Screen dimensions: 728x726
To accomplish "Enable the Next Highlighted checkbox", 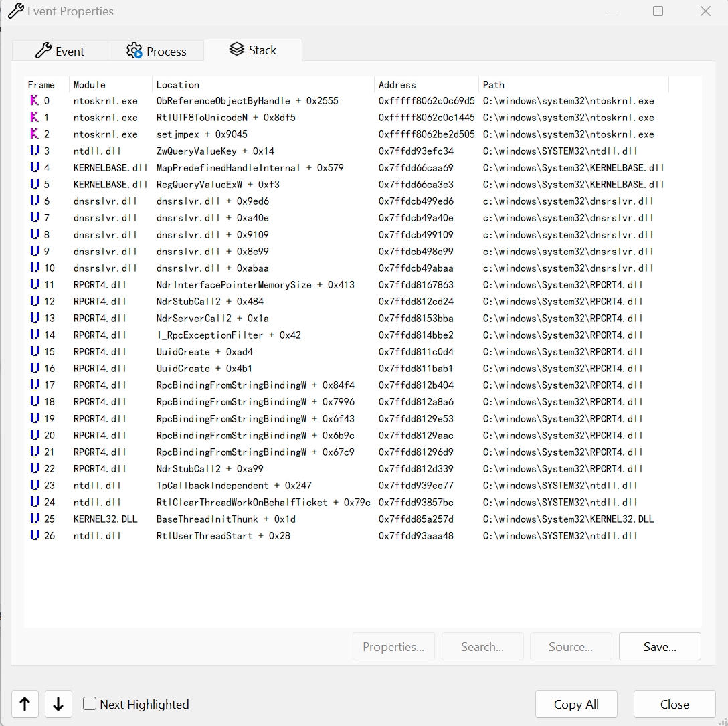I will point(90,703).
